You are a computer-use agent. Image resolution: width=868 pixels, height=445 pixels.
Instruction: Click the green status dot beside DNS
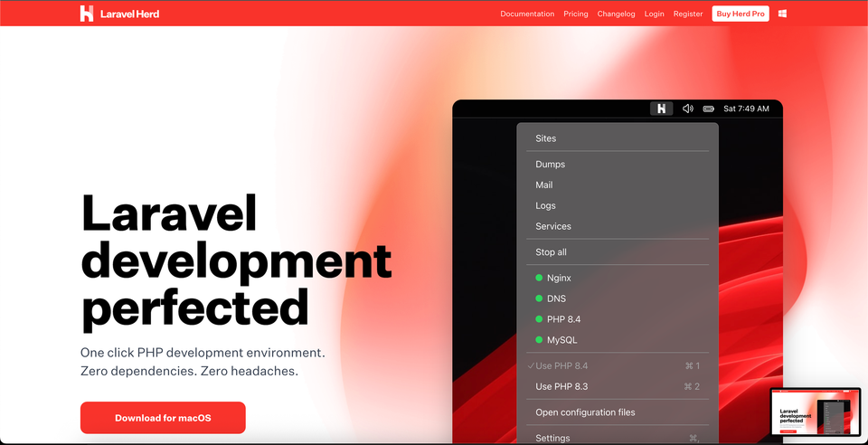click(x=539, y=298)
